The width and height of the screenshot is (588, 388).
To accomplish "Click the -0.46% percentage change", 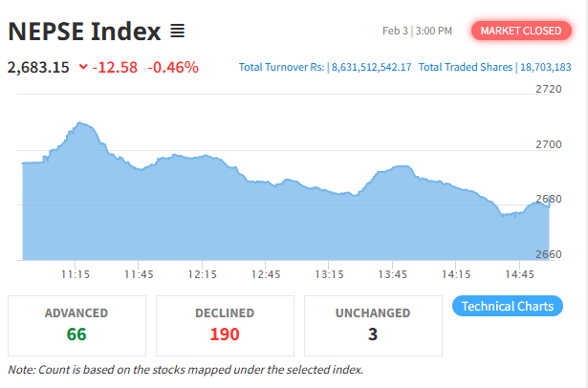I will (x=173, y=67).
